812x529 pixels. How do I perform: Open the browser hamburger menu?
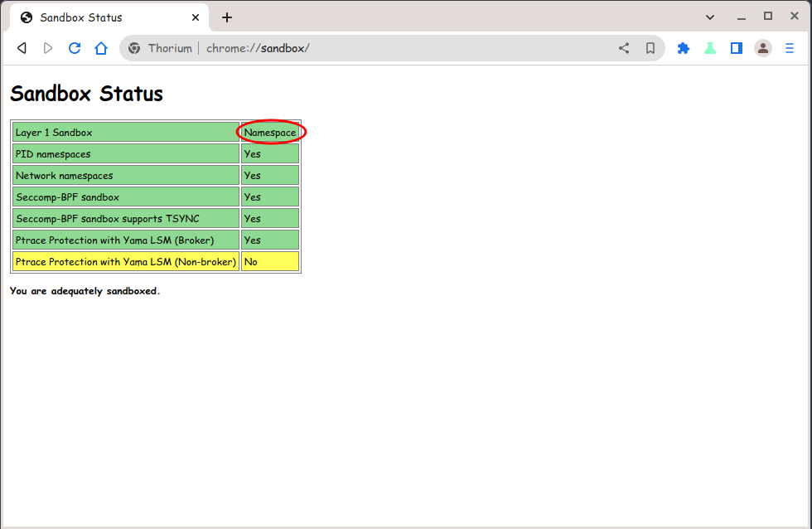coord(790,48)
